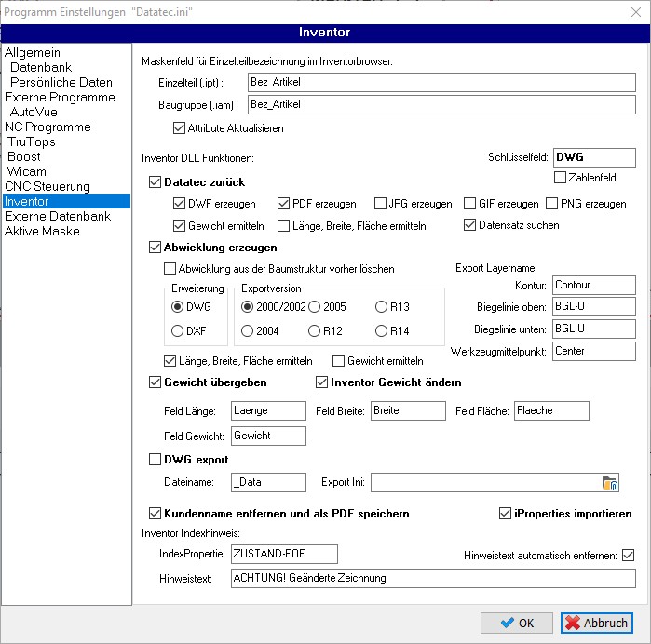Toggle iProperties importieren checkbox
The width and height of the screenshot is (651, 644).
coord(505,514)
